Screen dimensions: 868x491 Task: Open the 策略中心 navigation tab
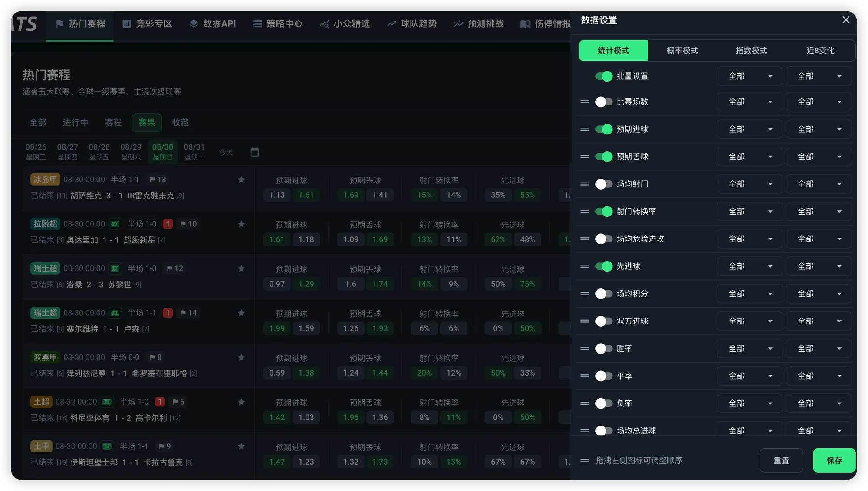tap(278, 24)
